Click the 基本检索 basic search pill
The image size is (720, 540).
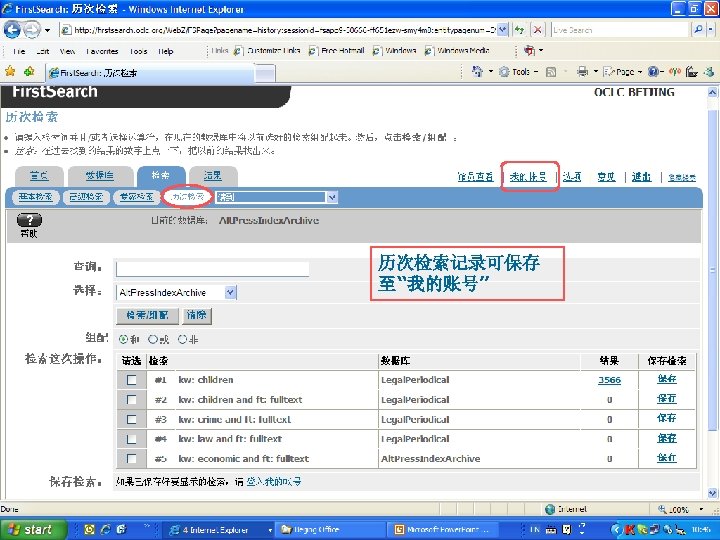[35, 197]
